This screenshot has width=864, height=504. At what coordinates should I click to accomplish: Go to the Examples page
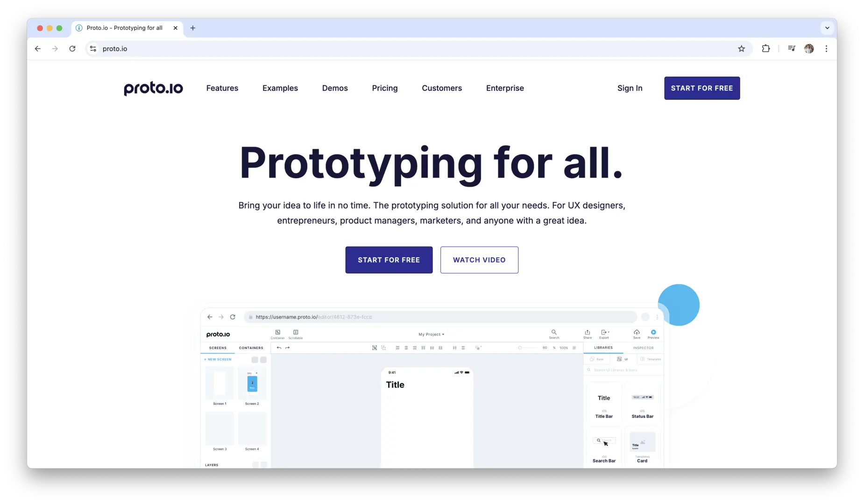coord(280,88)
